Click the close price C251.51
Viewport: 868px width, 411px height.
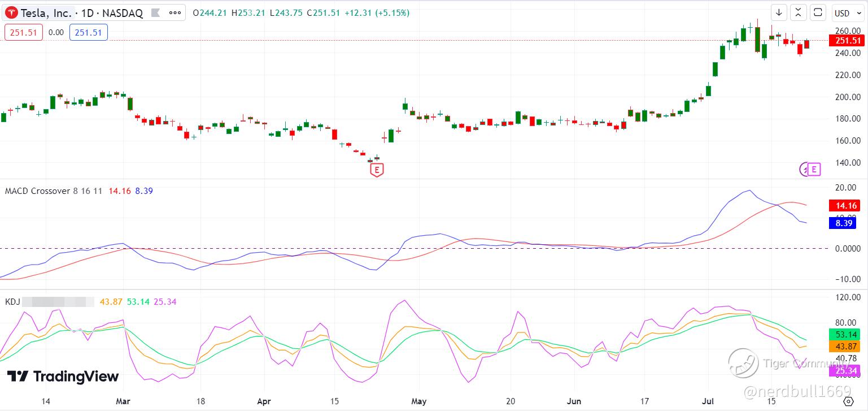[x=323, y=13]
